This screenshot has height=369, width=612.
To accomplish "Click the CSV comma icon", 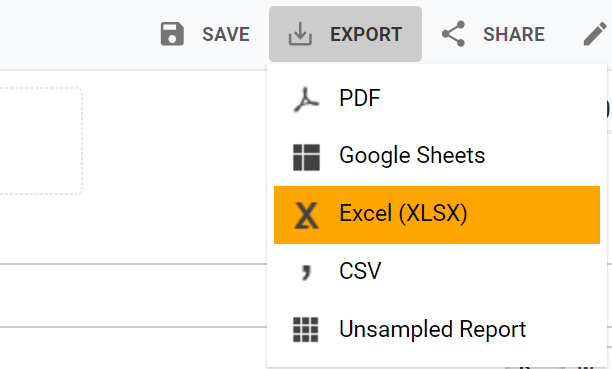I will (x=306, y=272).
